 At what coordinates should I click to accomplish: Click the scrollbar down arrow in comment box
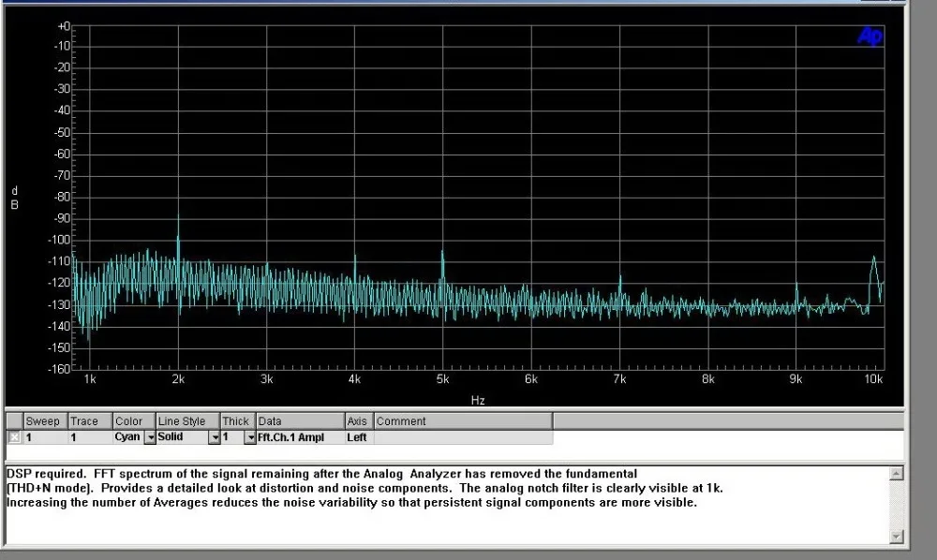tap(896, 536)
